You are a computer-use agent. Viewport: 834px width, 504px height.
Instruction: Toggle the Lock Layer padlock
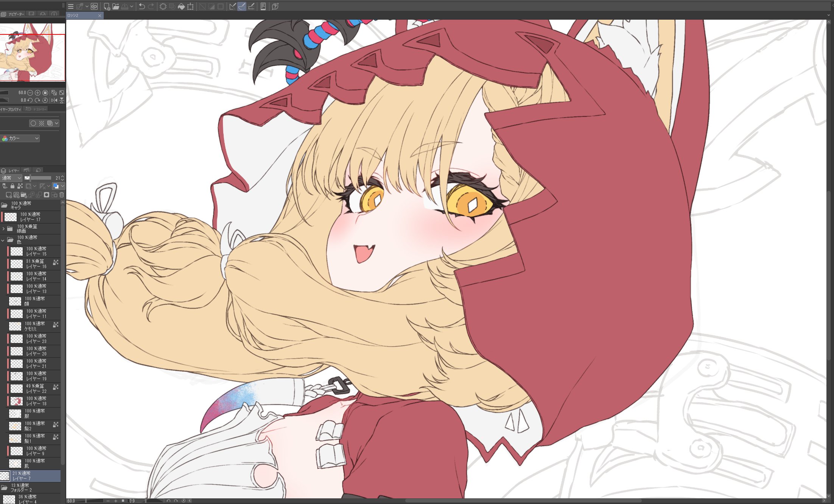[x=12, y=186]
